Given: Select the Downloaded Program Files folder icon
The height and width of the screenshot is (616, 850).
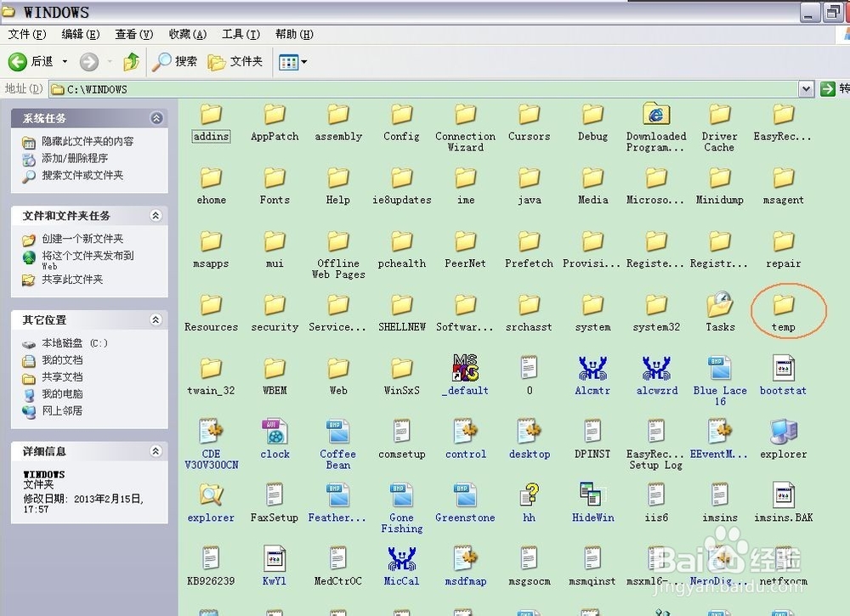Looking at the screenshot, I should click(656, 114).
